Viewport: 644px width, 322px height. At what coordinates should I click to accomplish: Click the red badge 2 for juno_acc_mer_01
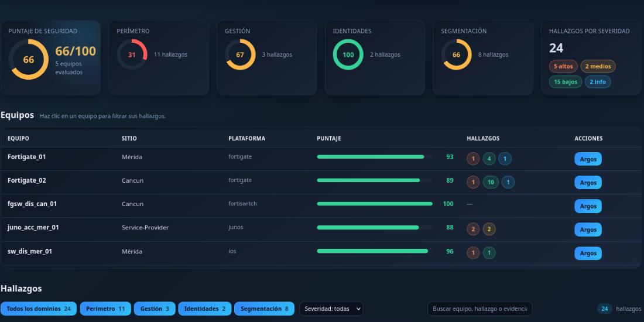tap(473, 229)
